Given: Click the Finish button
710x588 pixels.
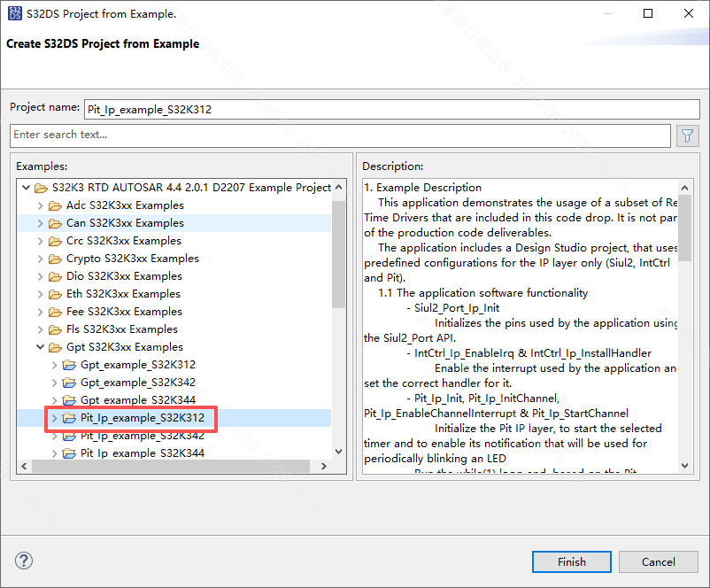Looking at the screenshot, I should pos(571,561).
